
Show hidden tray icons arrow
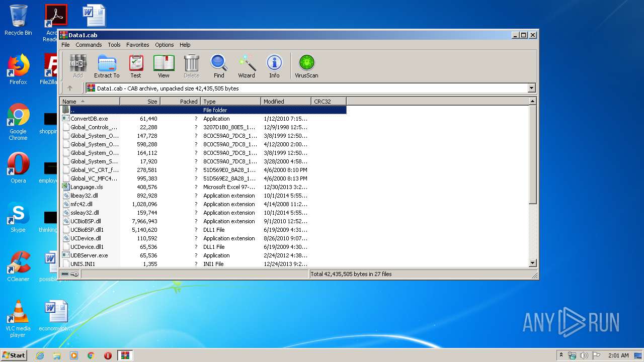561,355
